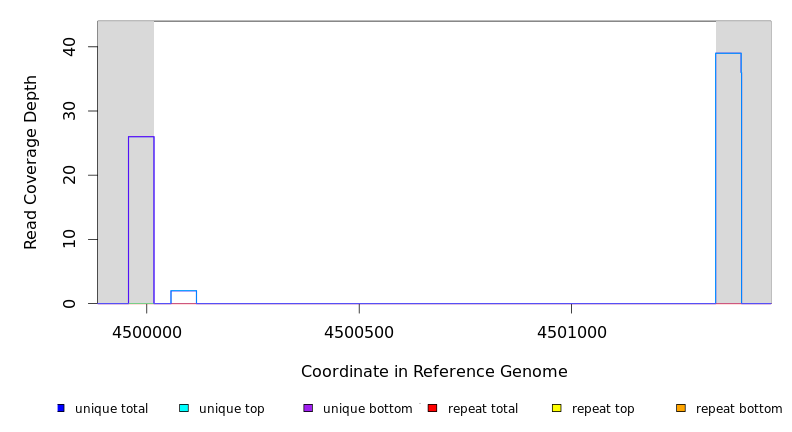Select the "repeat bottom" legend text

coord(739,409)
